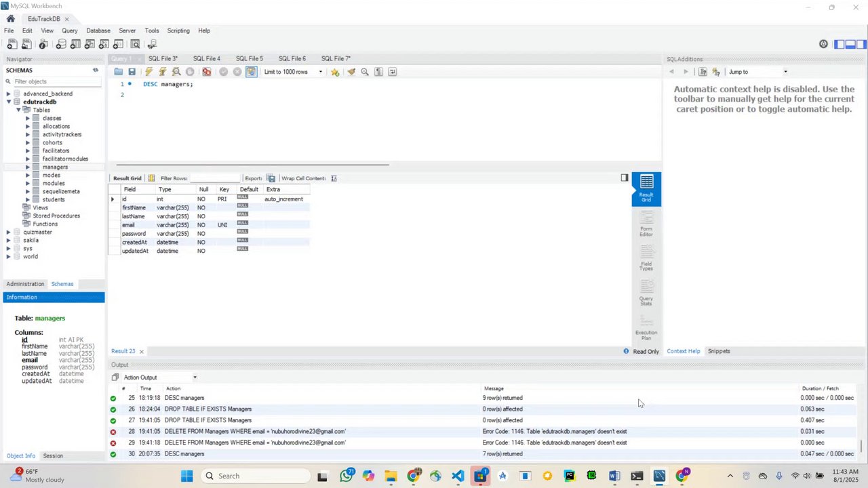Run EXPLAIN with the magnifier-lightning icon
Screen dimensions: 868x488
(x=176, y=72)
